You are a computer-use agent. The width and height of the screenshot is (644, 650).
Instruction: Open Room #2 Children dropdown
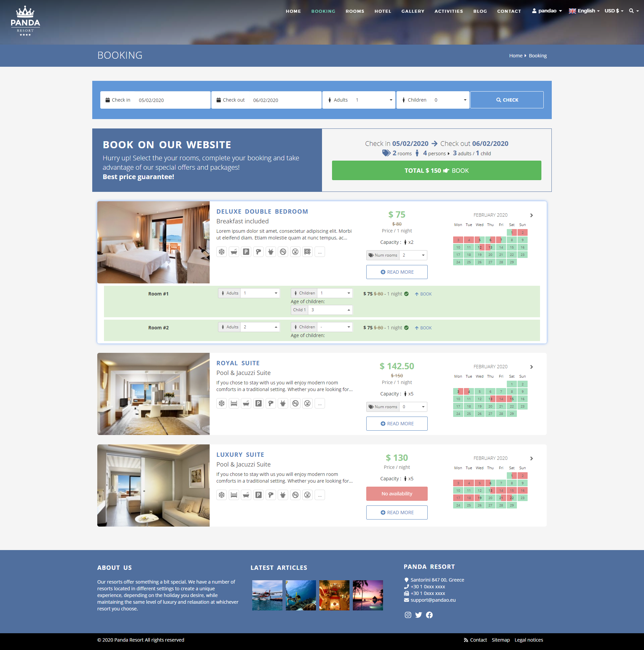click(x=335, y=327)
